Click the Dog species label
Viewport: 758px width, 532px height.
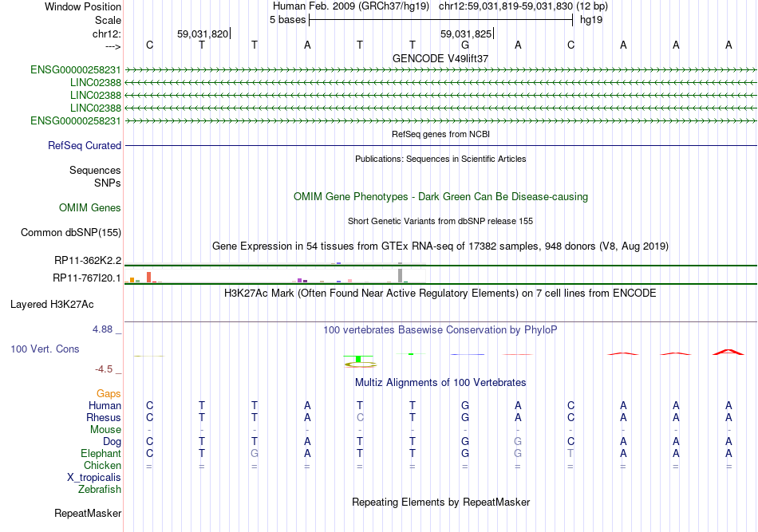click(113, 442)
